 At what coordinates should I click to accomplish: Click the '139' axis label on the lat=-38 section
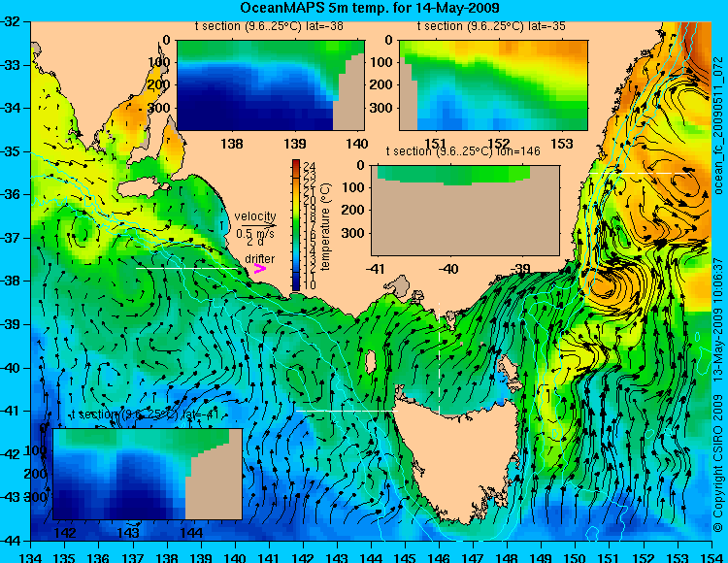pyautogui.click(x=295, y=144)
